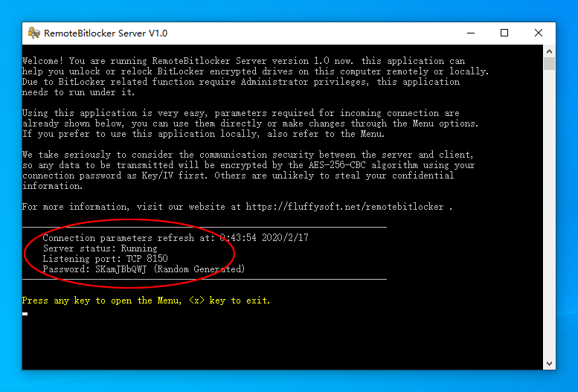Click the vertical scrollbar thumb
578x392 pixels.
click(550, 64)
